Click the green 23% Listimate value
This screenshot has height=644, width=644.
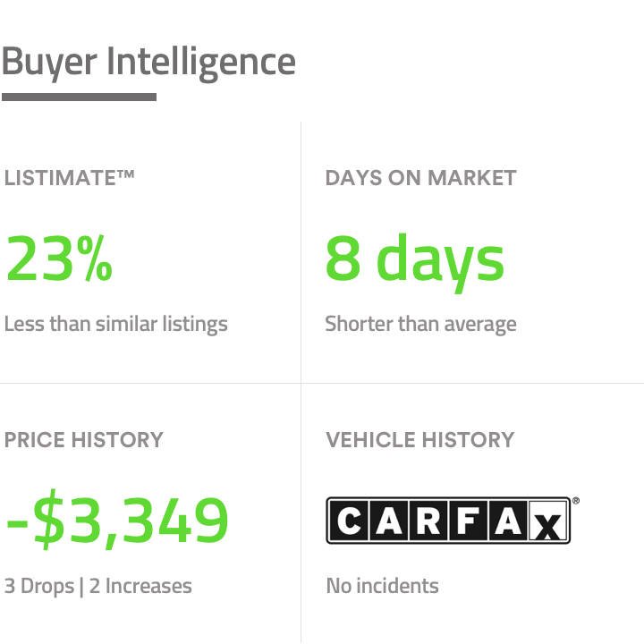(60, 258)
